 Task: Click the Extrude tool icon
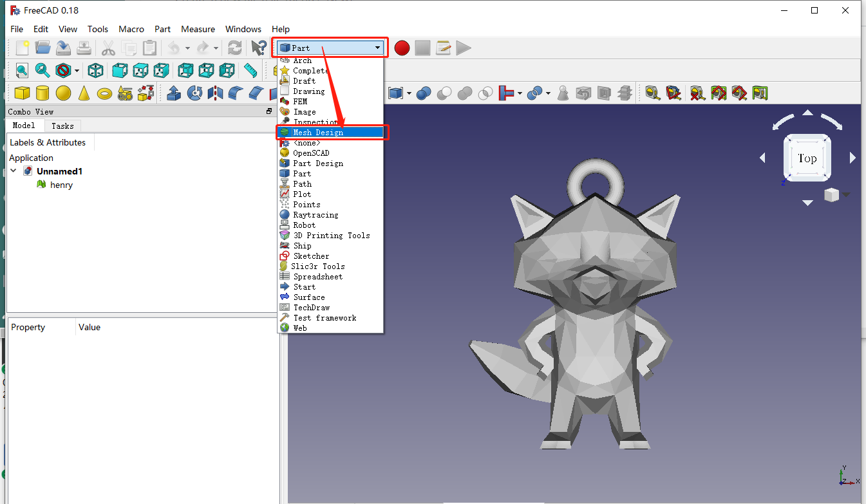click(x=174, y=93)
